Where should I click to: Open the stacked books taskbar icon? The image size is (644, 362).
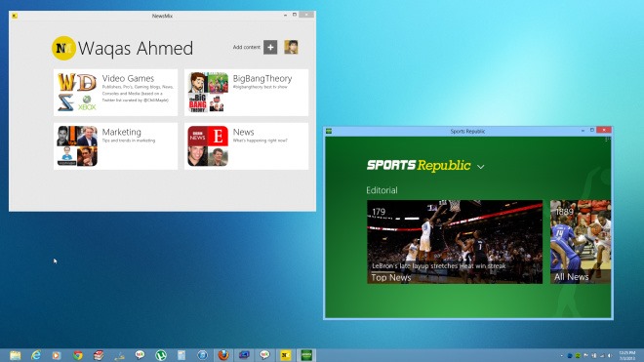tap(99, 355)
